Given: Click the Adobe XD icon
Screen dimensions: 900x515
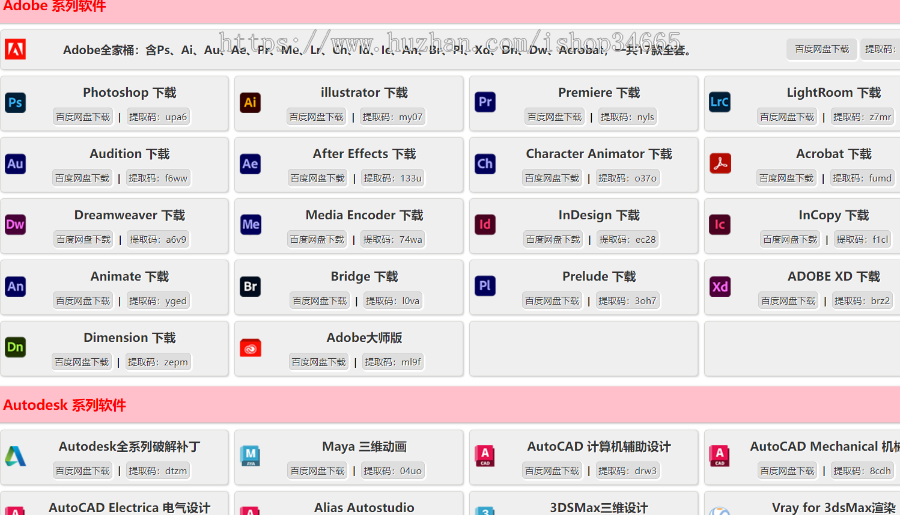Looking at the screenshot, I should 720,286.
